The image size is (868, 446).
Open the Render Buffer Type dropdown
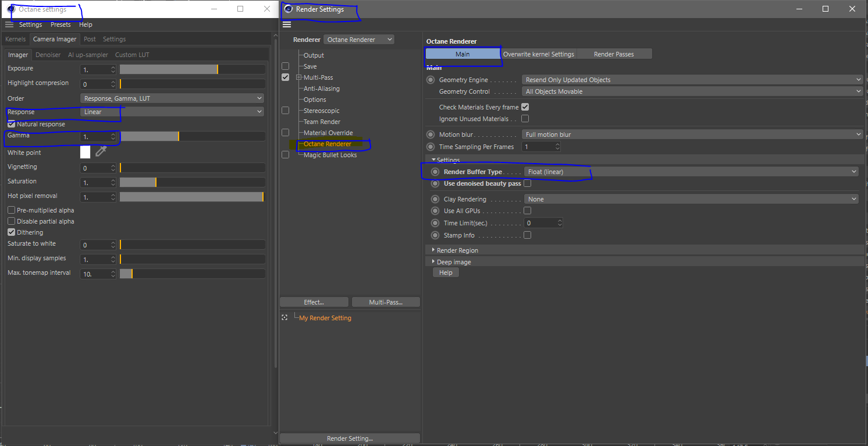(x=692, y=172)
